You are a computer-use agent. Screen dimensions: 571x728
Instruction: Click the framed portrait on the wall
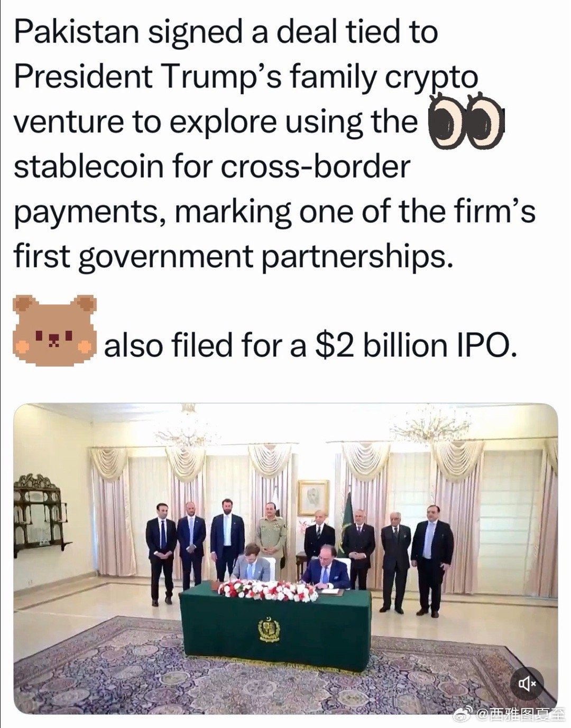(x=313, y=497)
